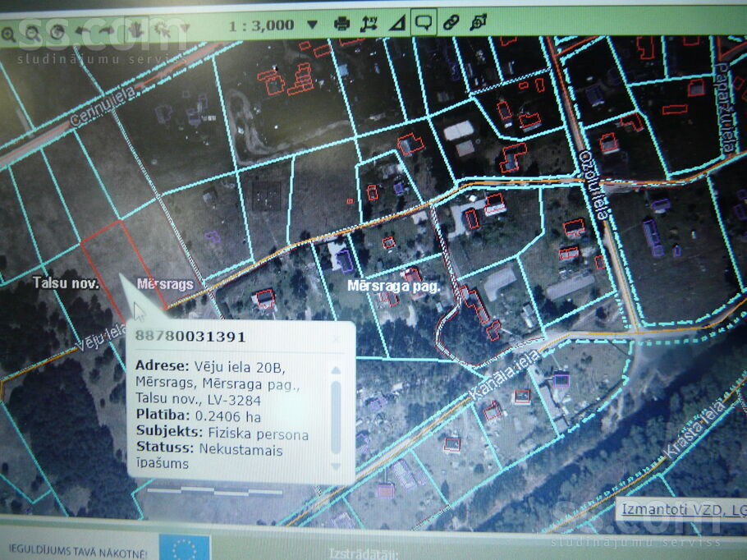Click the print map icon
The width and height of the screenshot is (747, 560).
pyautogui.click(x=341, y=24)
